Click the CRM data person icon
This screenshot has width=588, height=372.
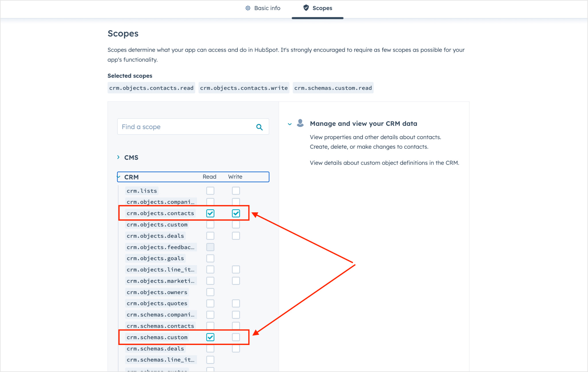[x=300, y=123]
